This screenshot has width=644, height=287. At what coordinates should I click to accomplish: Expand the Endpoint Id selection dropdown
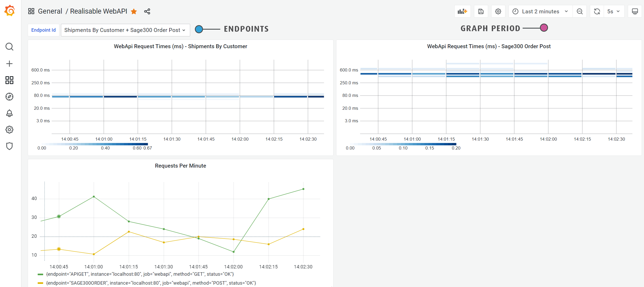(x=125, y=30)
